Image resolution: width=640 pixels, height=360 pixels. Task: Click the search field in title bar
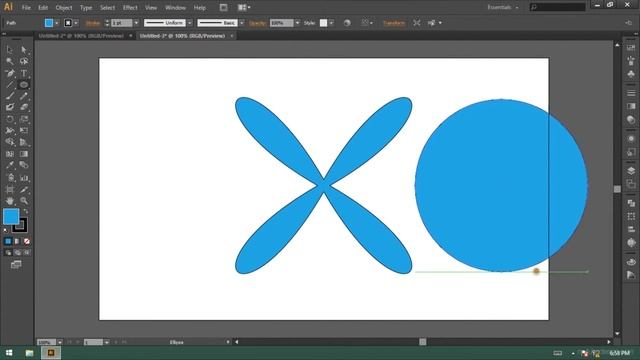pos(558,7)
